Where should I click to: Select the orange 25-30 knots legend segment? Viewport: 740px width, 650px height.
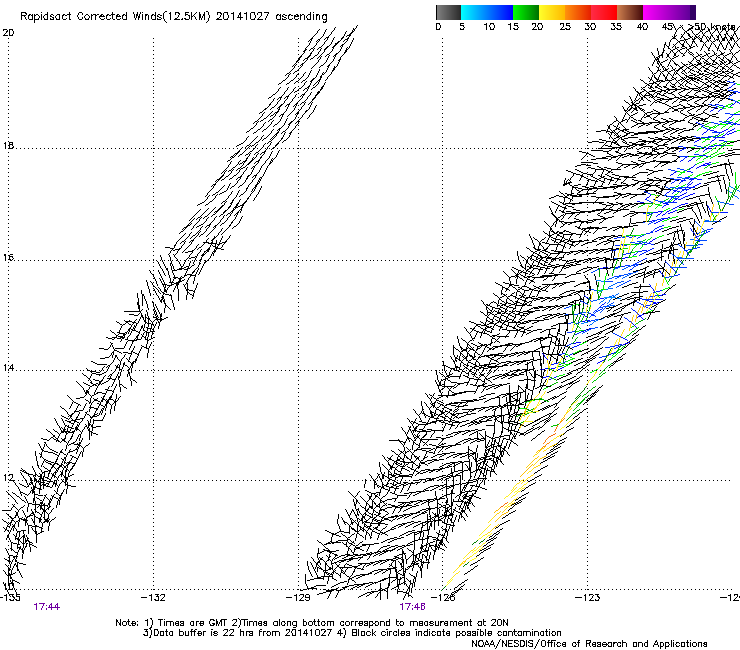coord(578,12)
